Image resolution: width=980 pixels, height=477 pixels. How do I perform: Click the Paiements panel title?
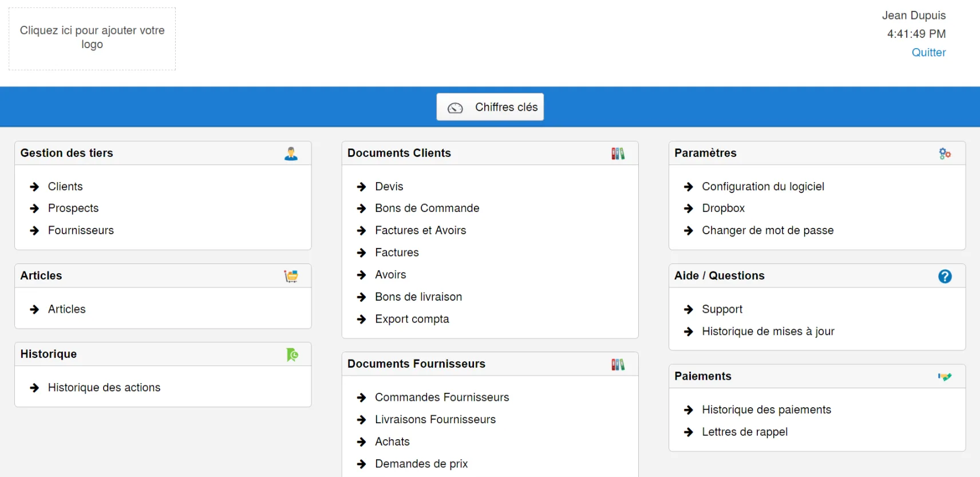[703, 376]
